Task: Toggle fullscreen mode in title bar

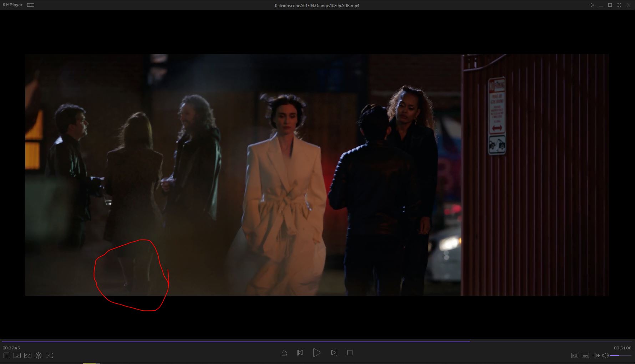Action: click(x=619, y=5)
